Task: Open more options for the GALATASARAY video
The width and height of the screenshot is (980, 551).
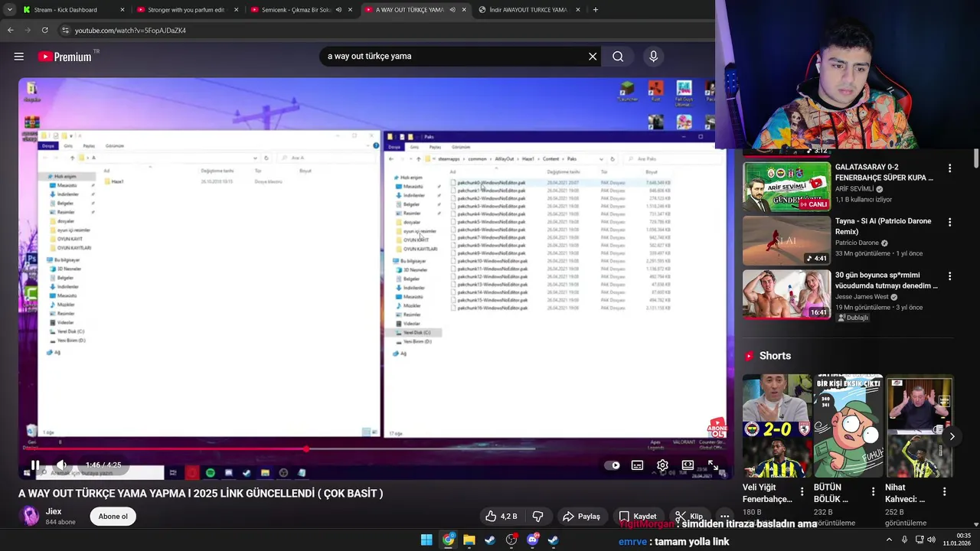Action: (x=949, y=168)
